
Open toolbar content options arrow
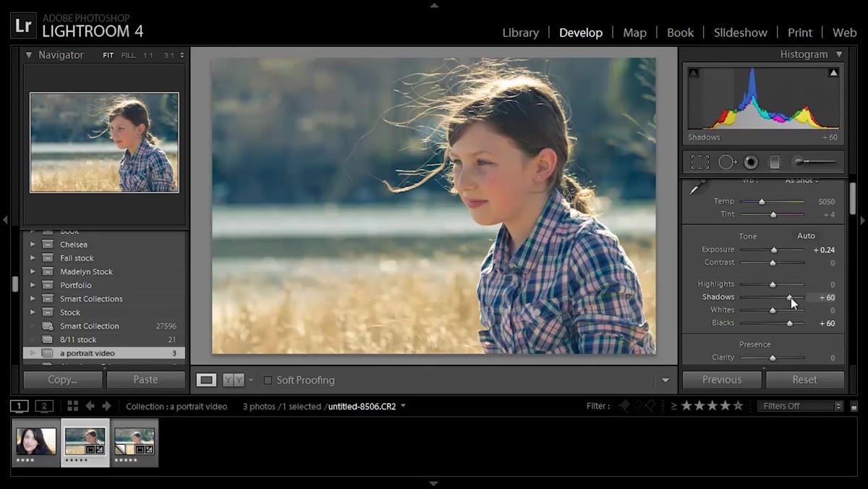[665, 380]
